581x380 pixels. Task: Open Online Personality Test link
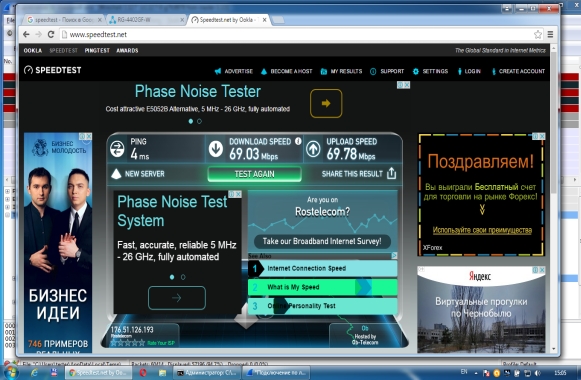pos(323,306)
